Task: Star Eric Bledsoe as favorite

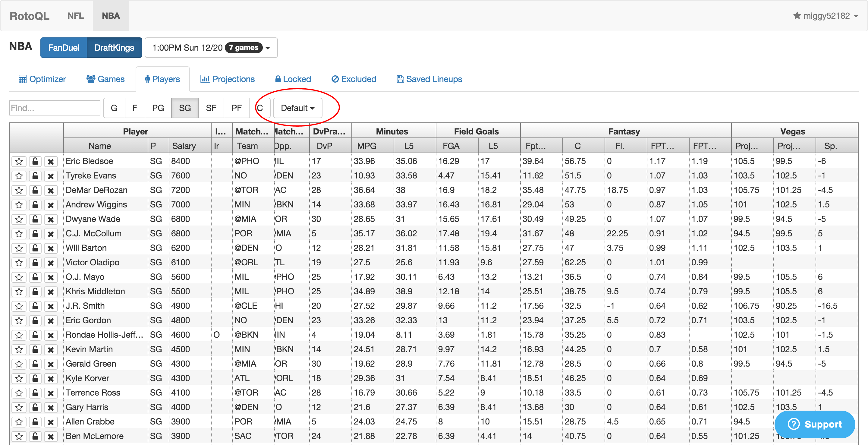Action: 19,161
